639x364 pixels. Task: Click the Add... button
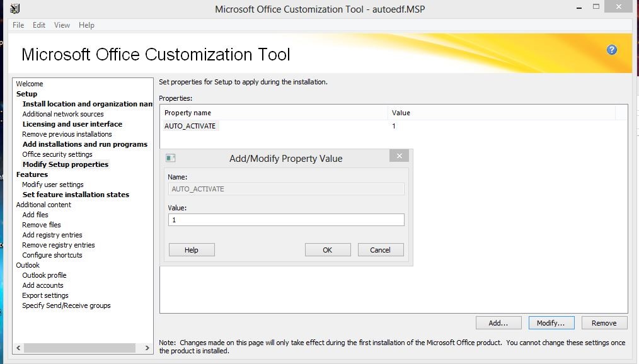point(498,323)
